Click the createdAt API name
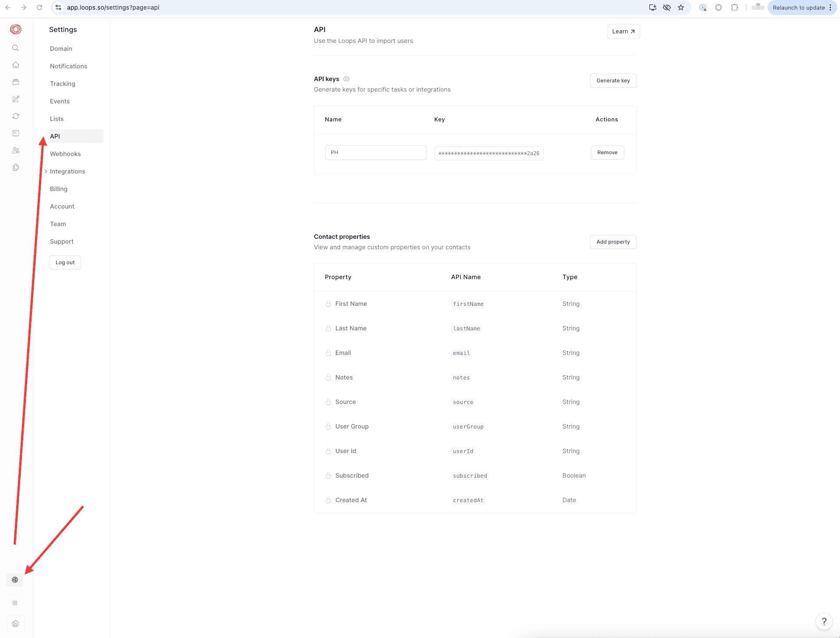 pyautogui.click(x=468, y=500)
